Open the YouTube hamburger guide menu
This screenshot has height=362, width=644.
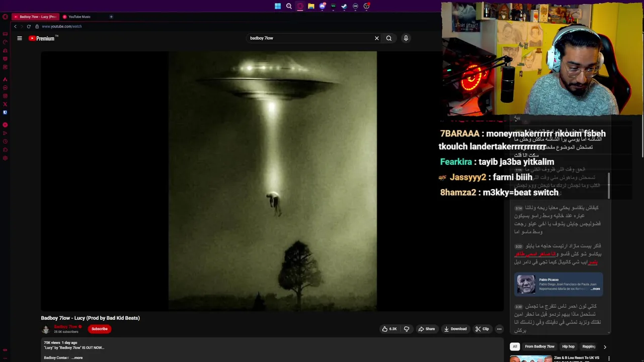pos(20,38)
